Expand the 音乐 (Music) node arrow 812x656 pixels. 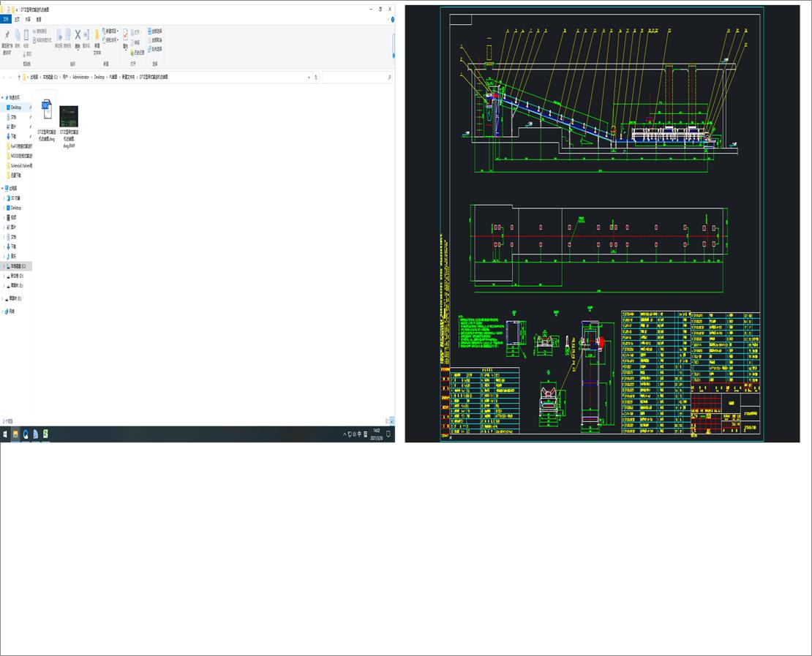[x=4, y=256]
